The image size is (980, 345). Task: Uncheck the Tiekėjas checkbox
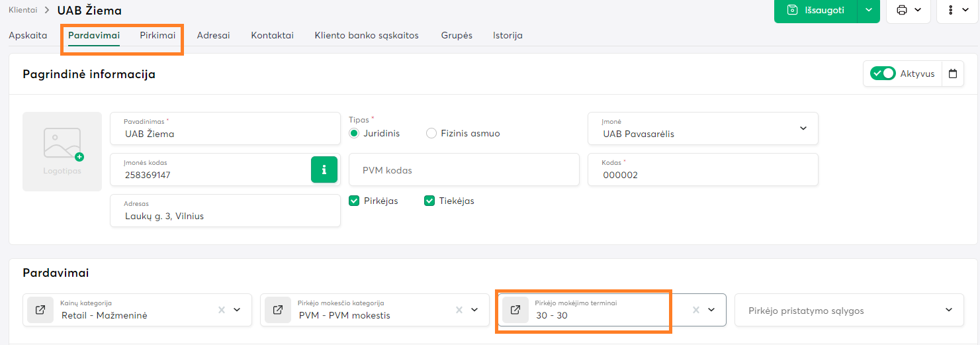pyautogui.click(x=429, y=201)
